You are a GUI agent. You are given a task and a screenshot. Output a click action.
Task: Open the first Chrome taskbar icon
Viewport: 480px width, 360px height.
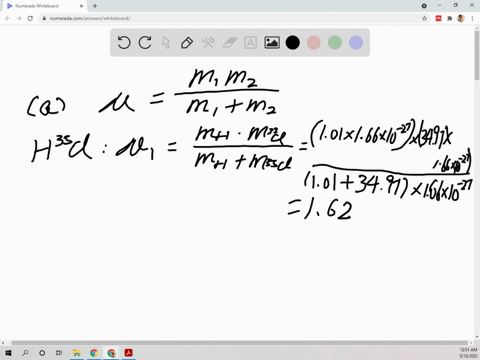(94, 353)
